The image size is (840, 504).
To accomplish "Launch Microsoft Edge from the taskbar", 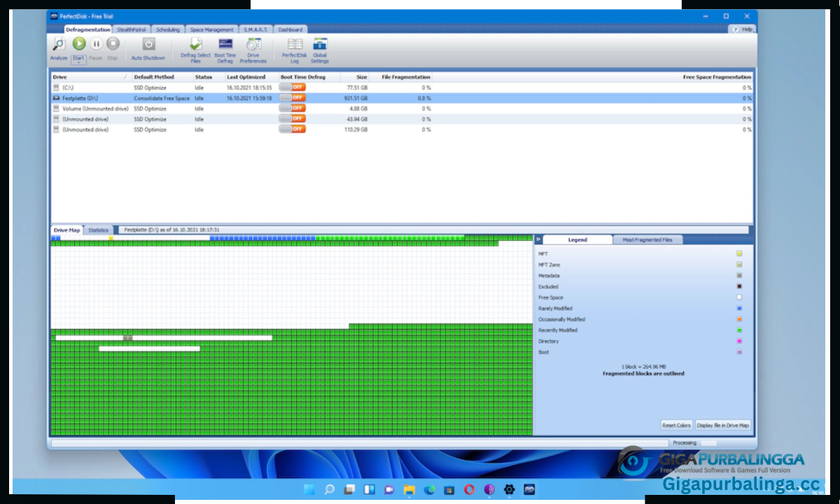I will (429, 489).
